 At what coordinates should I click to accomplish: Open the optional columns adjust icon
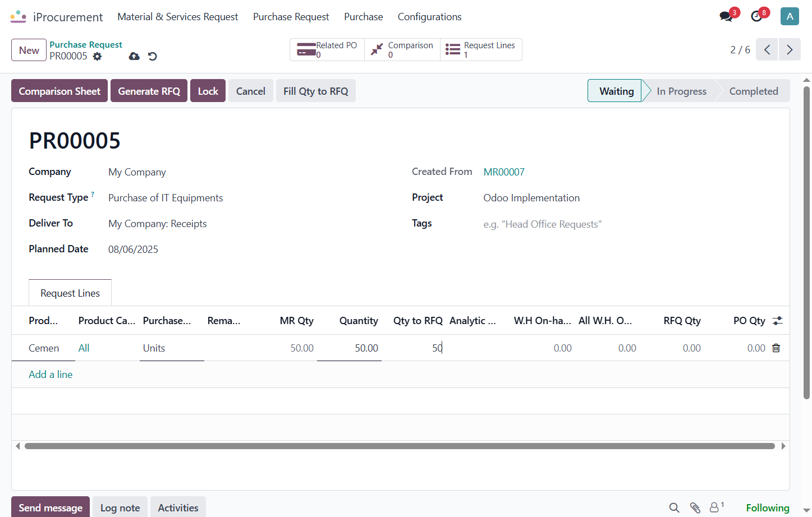tap(777, 321)
